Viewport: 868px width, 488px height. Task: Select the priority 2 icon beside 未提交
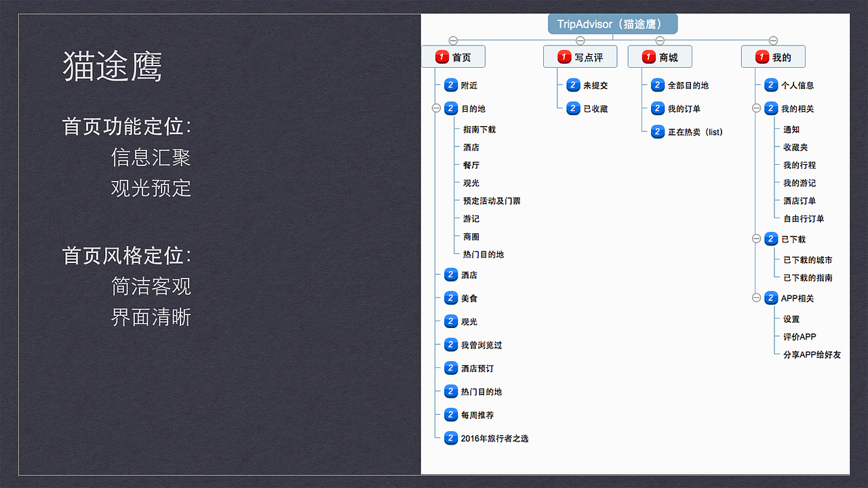(x=573, y=85)
